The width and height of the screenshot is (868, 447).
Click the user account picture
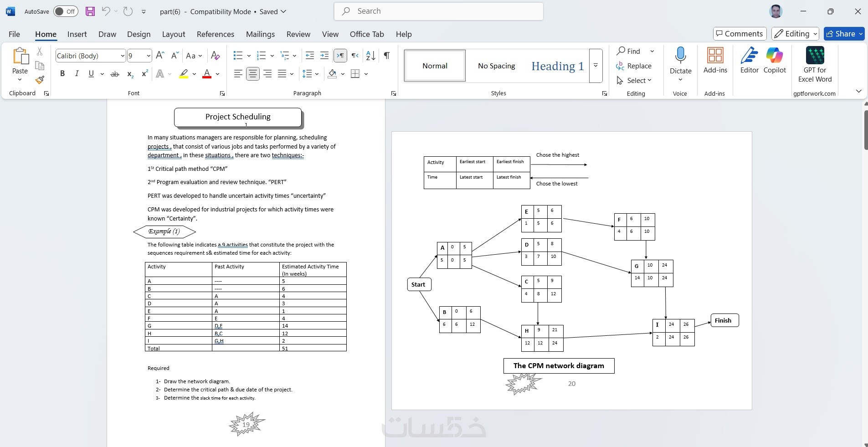point(776,11)
